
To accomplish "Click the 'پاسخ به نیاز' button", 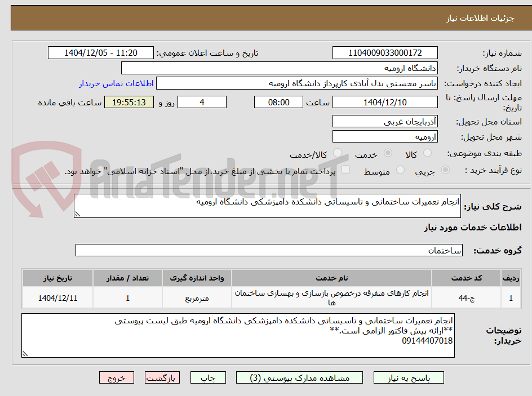I will point(409,377).
